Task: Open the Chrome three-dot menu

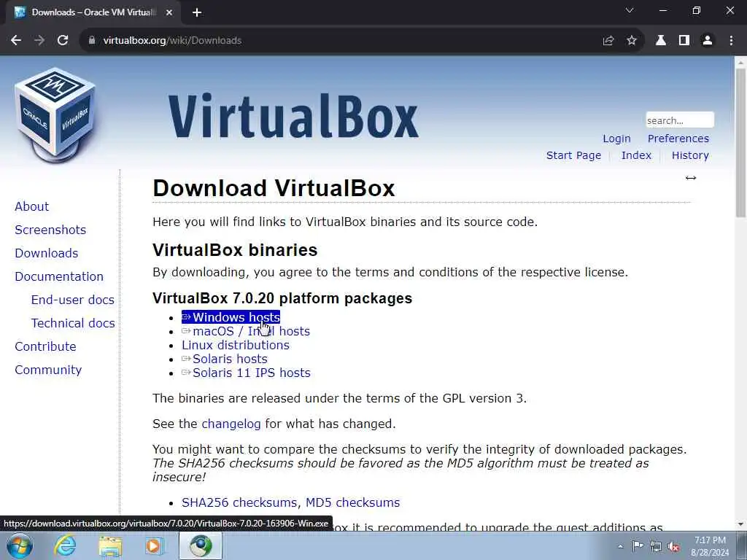Action: [731, 41]
